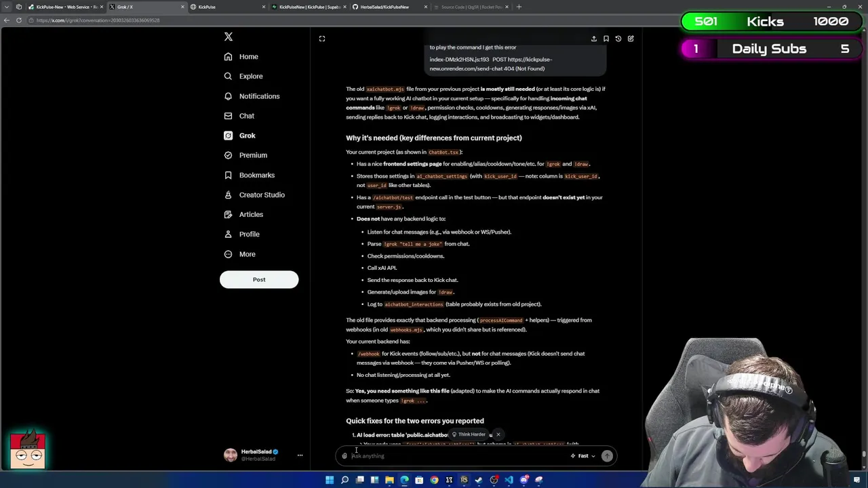The width and height of the screenshot is (868, 488).
Task: Open Google Chrome from taskbar
Action: (434, 480)
